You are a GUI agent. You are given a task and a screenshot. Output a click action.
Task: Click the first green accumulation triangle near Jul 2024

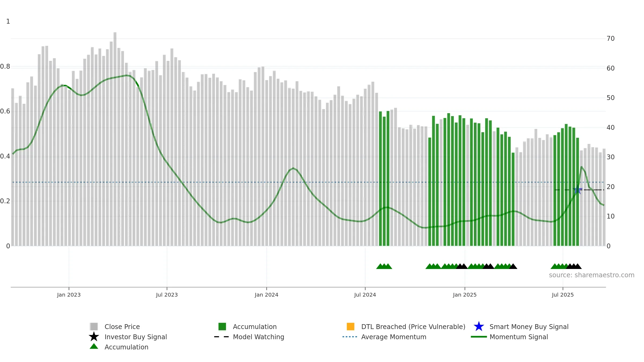[x=380, y=266]
